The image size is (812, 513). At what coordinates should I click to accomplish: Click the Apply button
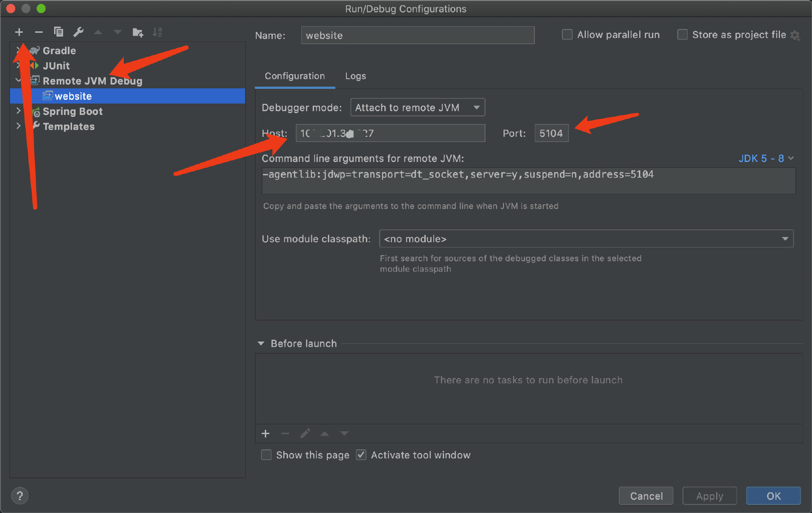(x=709, y=496)
